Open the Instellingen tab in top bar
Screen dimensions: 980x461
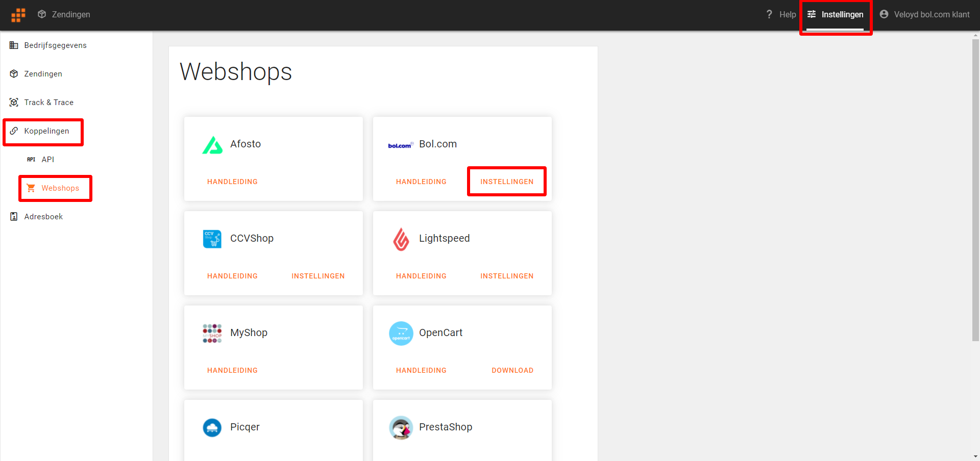836,15
